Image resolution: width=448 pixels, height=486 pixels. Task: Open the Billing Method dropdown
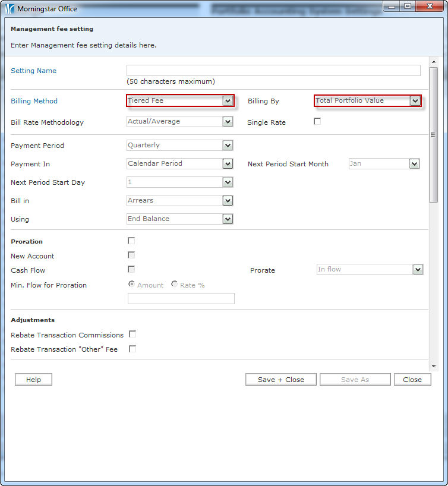180,100
